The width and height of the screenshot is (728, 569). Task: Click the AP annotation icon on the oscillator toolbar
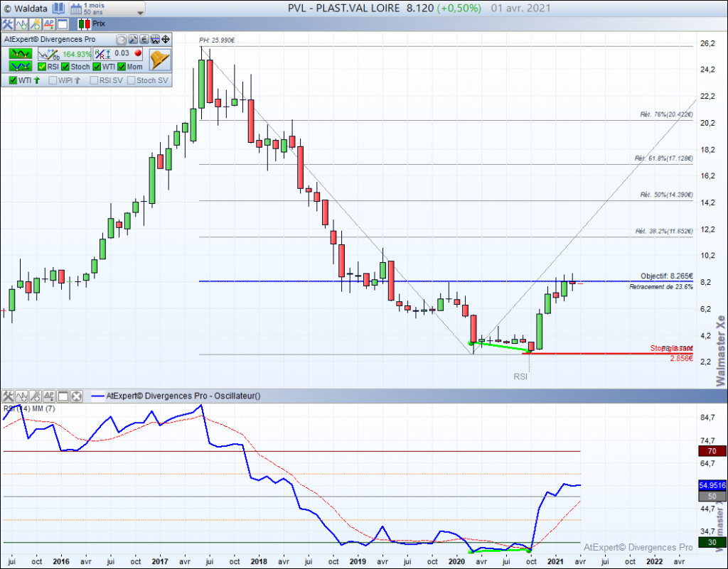(x=49, y=396)
